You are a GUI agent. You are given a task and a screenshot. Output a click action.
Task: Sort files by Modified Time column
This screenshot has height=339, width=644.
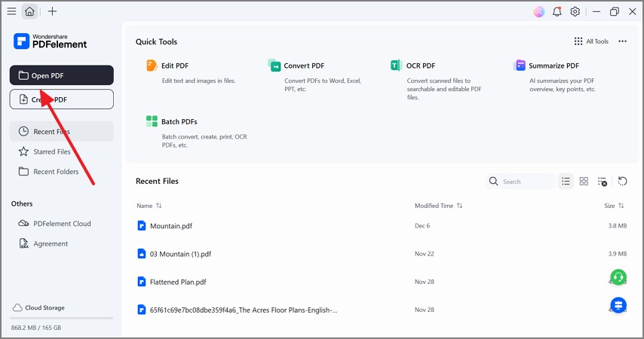point(438,206)
